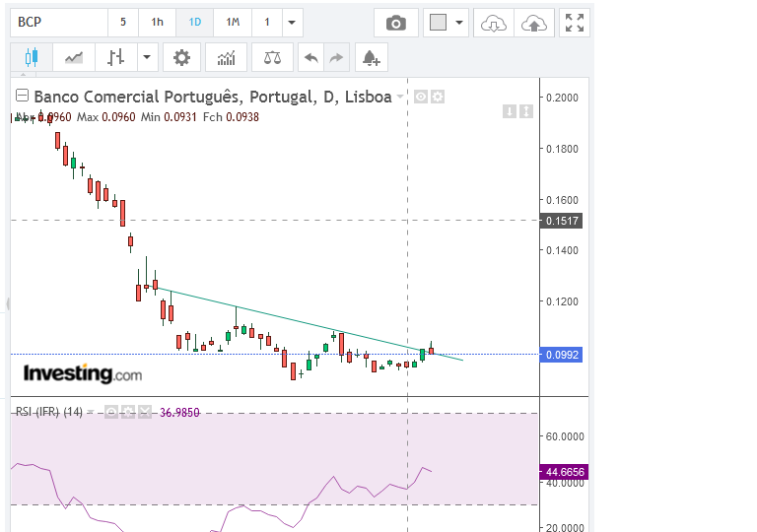This screenshot has height=532, width=757.
Task: Select bar chart style
Action: 116,57
